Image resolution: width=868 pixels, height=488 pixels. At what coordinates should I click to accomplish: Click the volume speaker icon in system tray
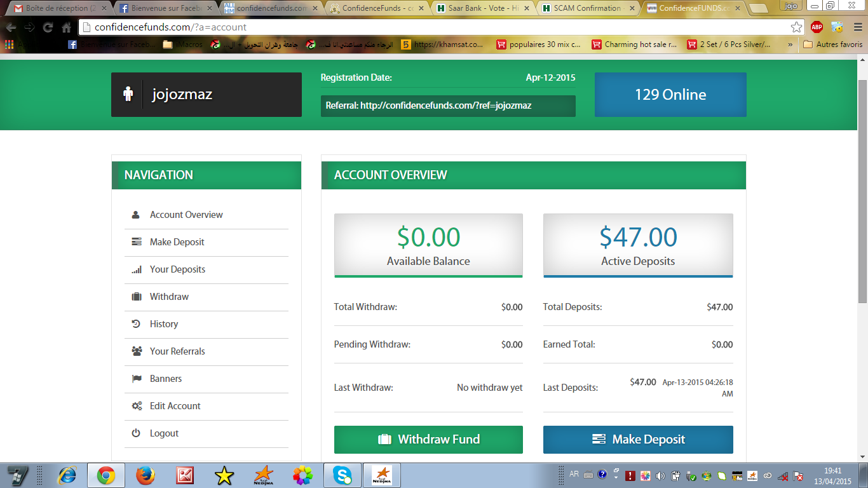[x=660, y=475]
